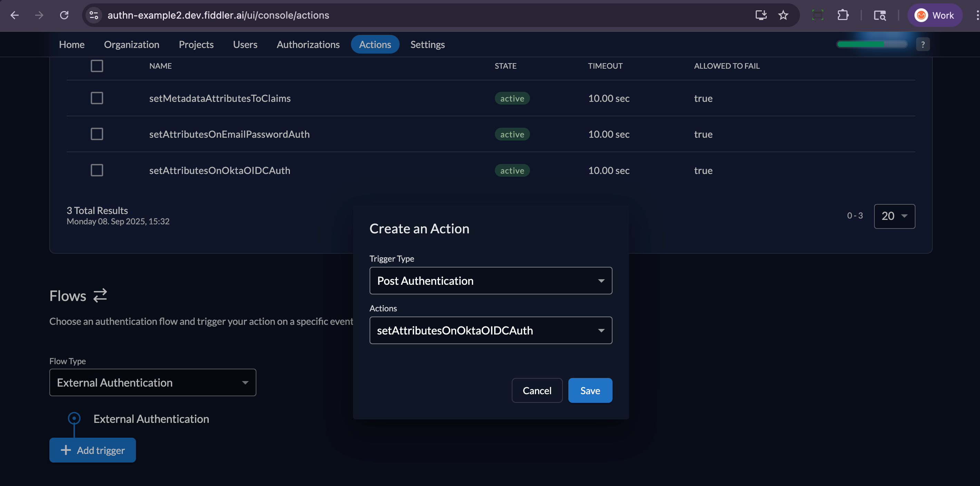This screenshot has height=486, width=980.
Task: Open the browser extensions puzzle icon
Action: [843, 15]
